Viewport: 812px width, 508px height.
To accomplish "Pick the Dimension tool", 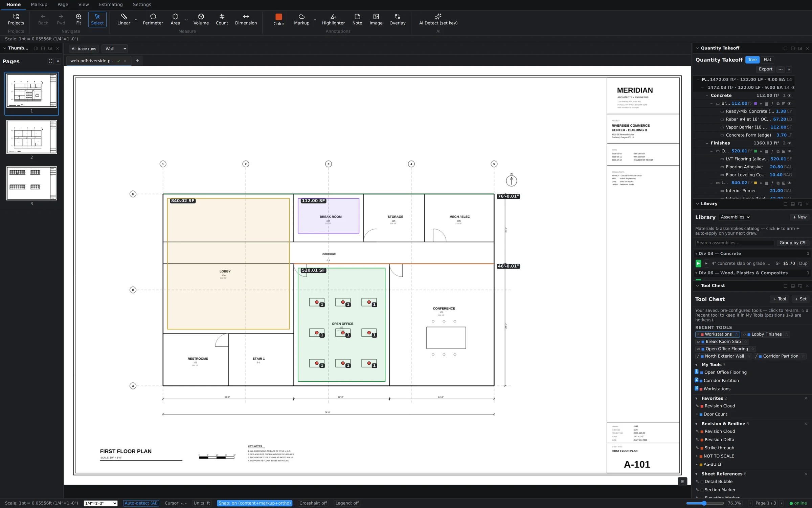I will [246, 19].
